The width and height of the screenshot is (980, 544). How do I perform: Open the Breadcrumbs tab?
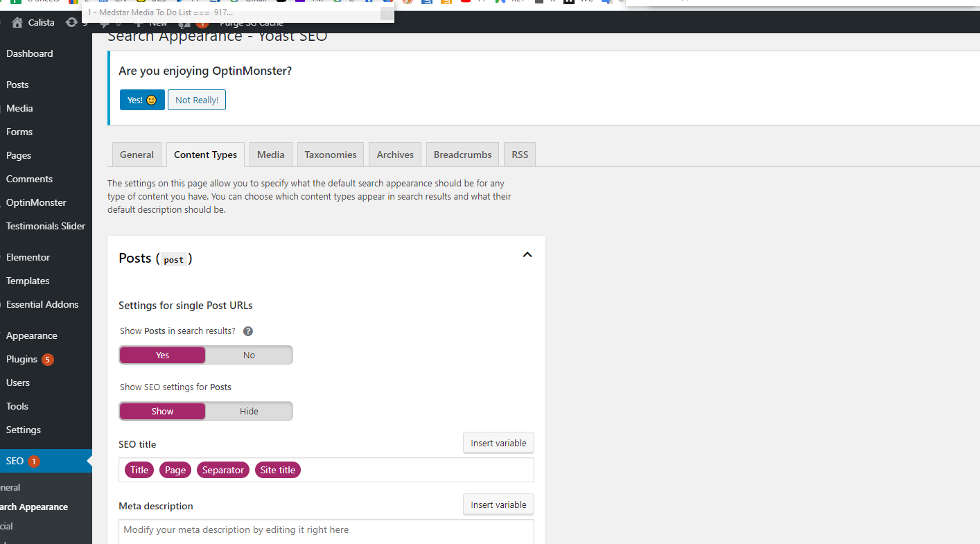462,155
